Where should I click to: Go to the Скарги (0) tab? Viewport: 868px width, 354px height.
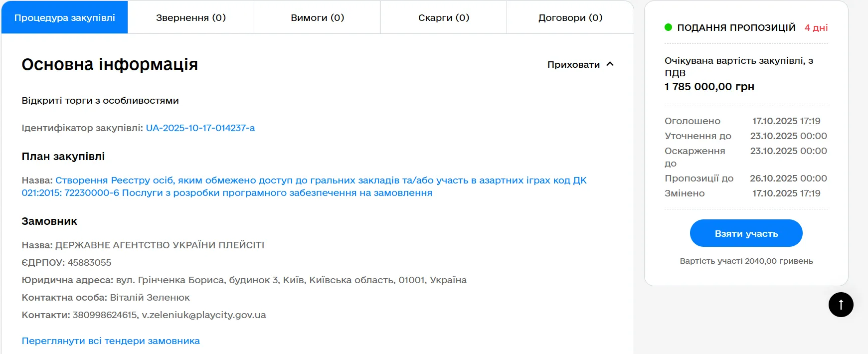tap(444, 17)
